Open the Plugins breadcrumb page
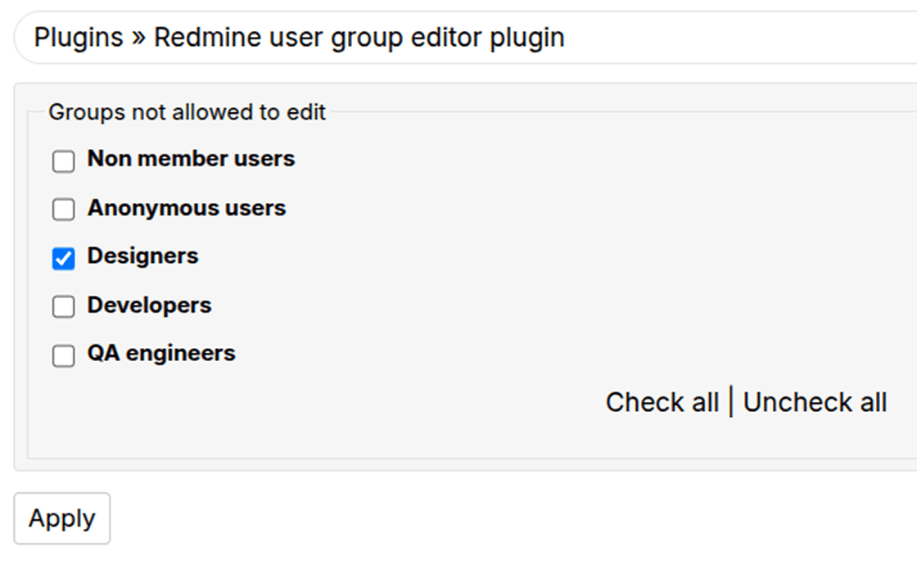This screenshot has height=588, width=917. pos(78,37)
